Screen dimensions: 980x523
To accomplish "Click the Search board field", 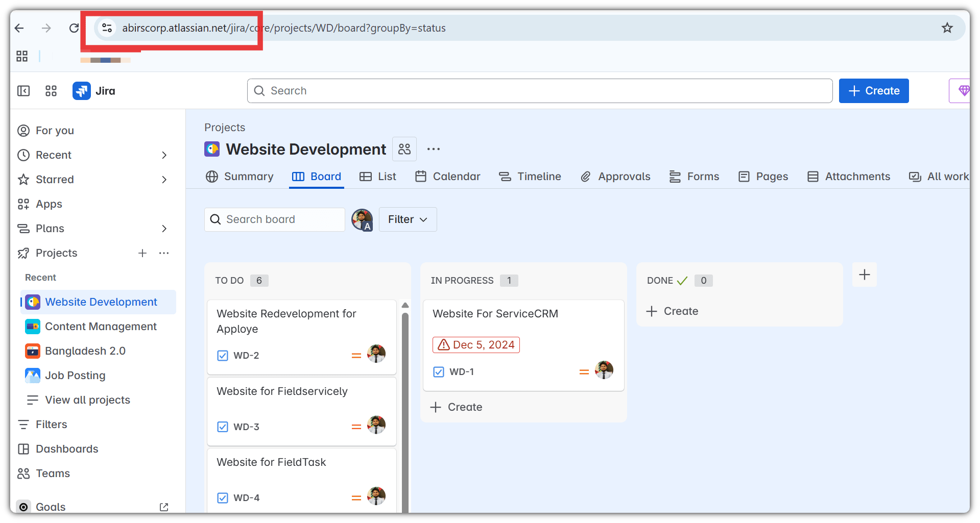I will click(x=275, y=219).
